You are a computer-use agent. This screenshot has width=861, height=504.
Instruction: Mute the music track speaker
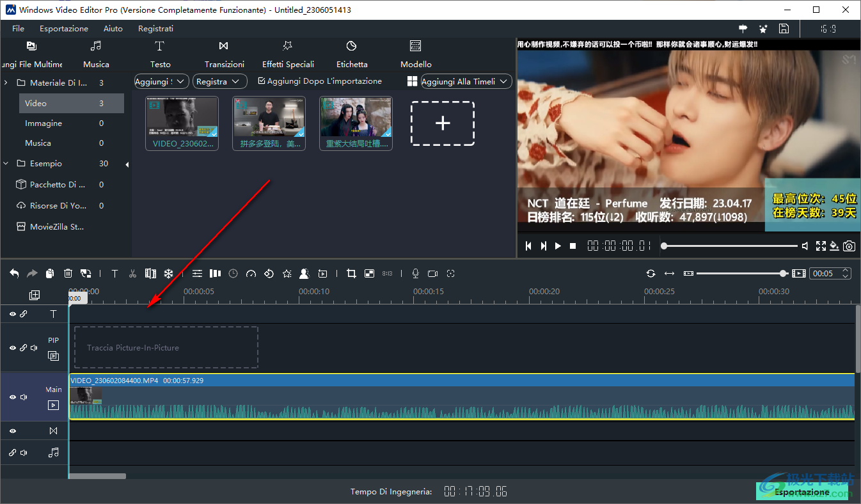pyautogui.click(x=24, y=453)
